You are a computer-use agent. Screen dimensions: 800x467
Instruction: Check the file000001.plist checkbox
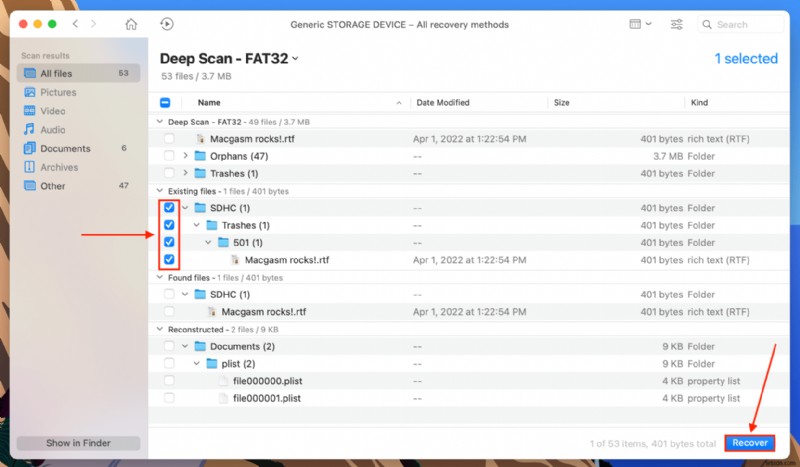click(x=169, y=398)
